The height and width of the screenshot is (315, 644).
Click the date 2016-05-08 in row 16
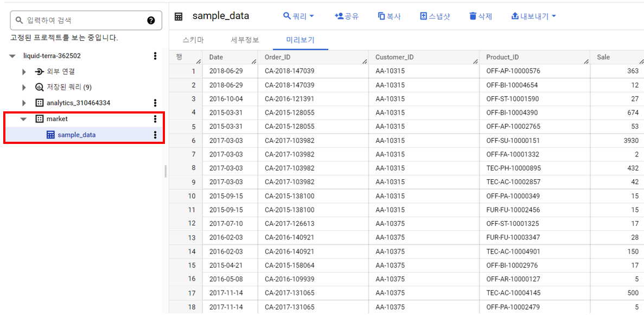point(226,279)
